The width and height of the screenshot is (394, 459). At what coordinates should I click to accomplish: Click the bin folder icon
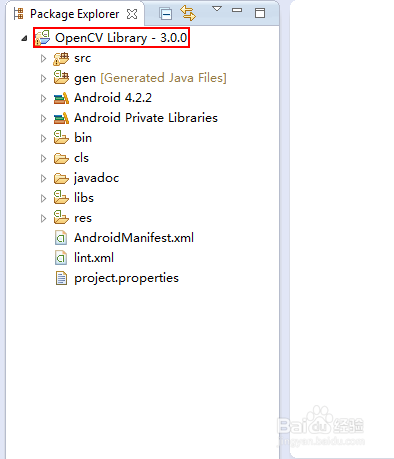[x=61, y=137]
